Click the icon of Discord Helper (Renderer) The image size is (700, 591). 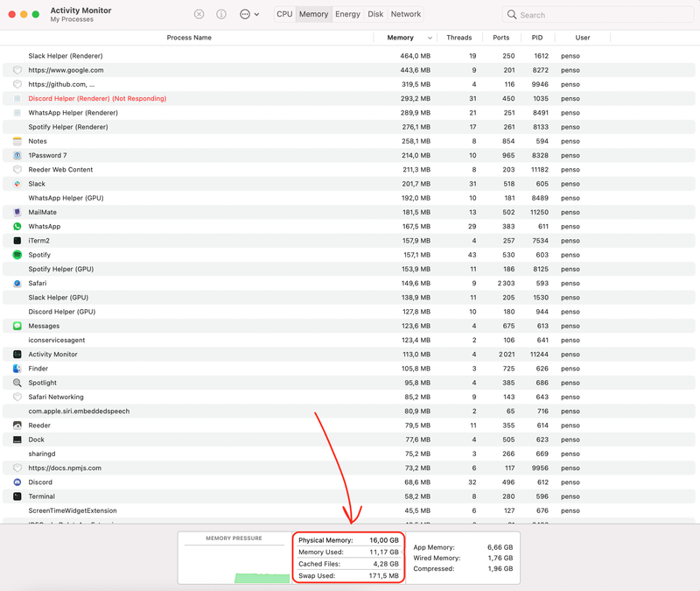(x=17, y=99)
